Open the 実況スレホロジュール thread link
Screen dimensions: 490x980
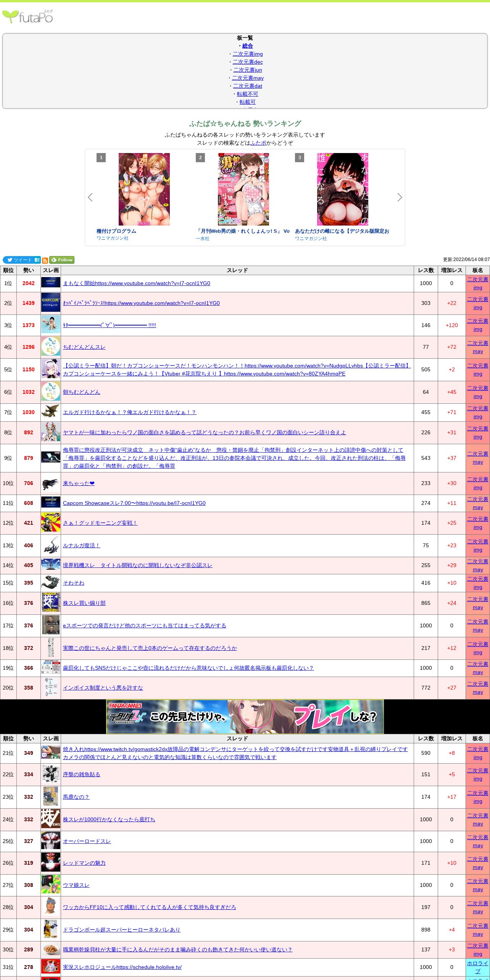pyautogui.click(x=122, y=967)
